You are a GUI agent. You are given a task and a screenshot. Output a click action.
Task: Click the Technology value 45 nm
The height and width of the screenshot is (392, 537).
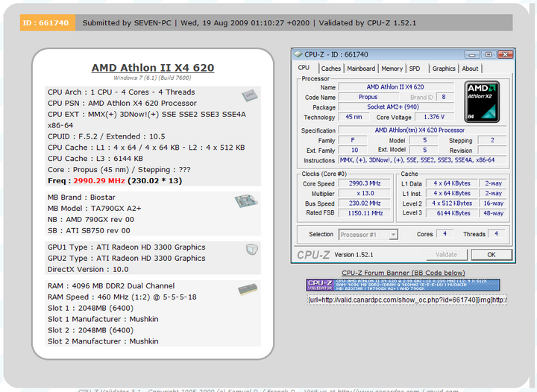click(354, 117)
